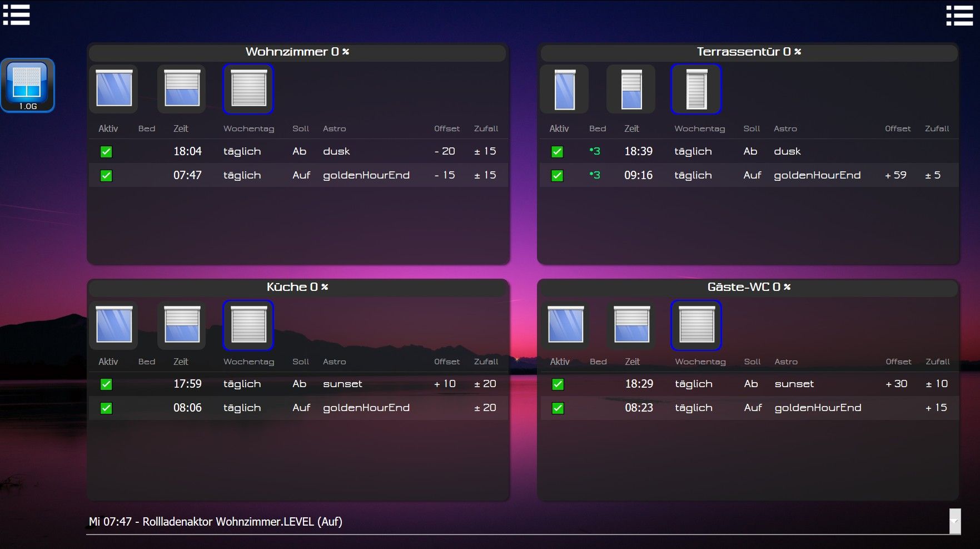Click Aktiv column header in Wohnzimmer
Image resolution: width=980 pixels, height=549 pixels.
tap(108, 128)
